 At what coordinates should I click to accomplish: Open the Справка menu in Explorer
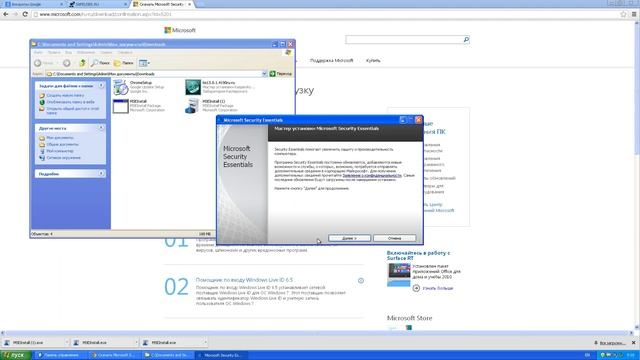[125, 53]
